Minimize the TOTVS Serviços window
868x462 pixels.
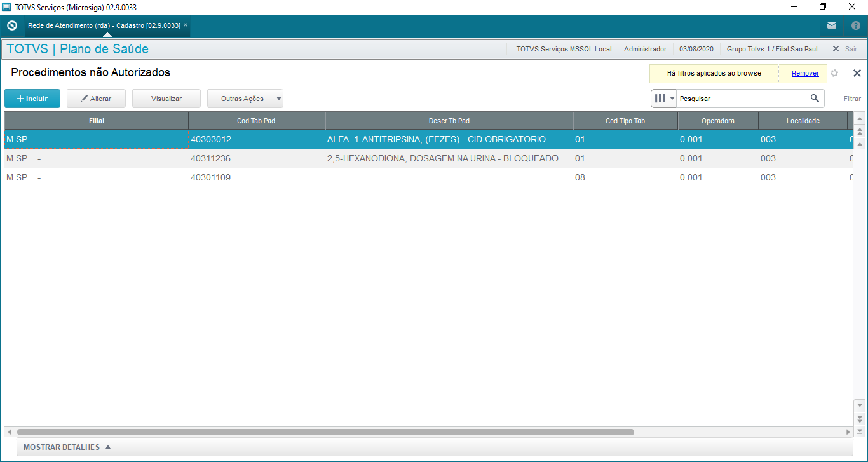coord(794,7)
